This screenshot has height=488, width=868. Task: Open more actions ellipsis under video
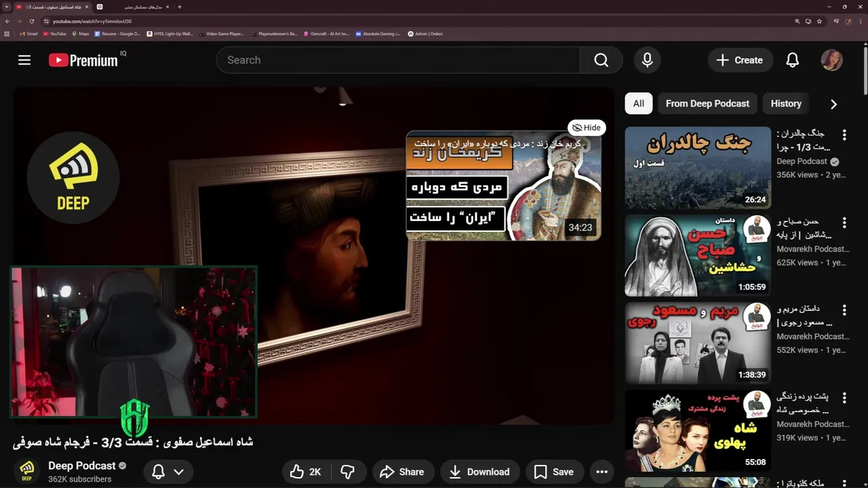[x=601, y=472]
